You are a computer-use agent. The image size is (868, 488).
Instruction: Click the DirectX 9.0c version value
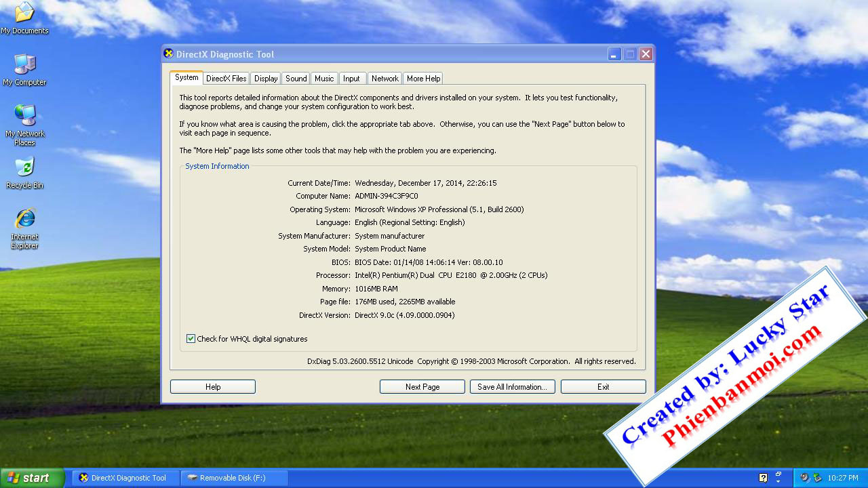(405, 315)
